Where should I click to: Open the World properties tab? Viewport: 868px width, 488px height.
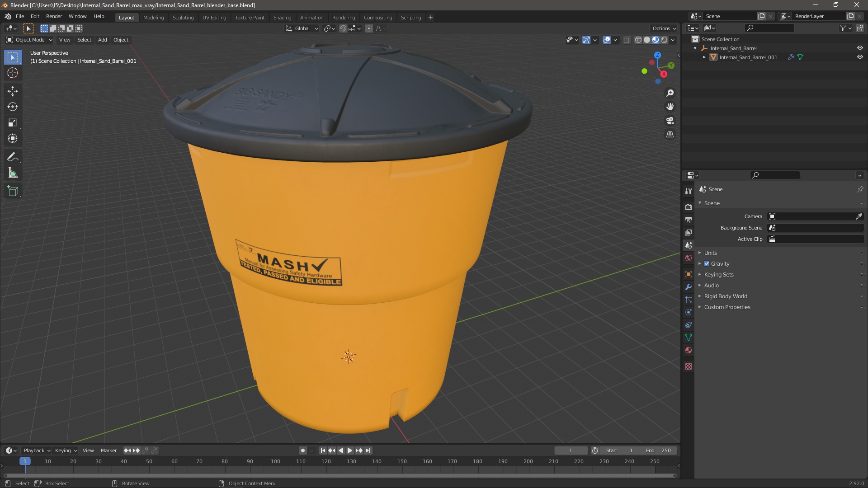pos(688,258)
